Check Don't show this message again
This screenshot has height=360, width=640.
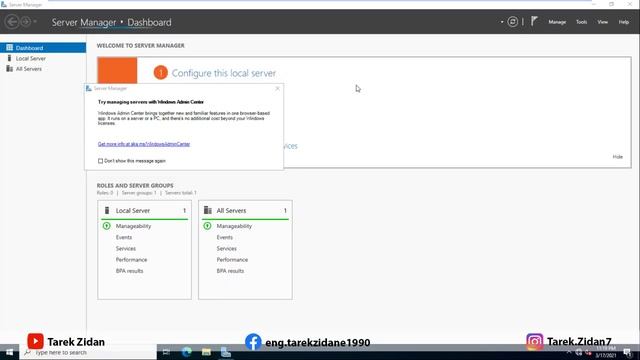click(x=100, y=161)
